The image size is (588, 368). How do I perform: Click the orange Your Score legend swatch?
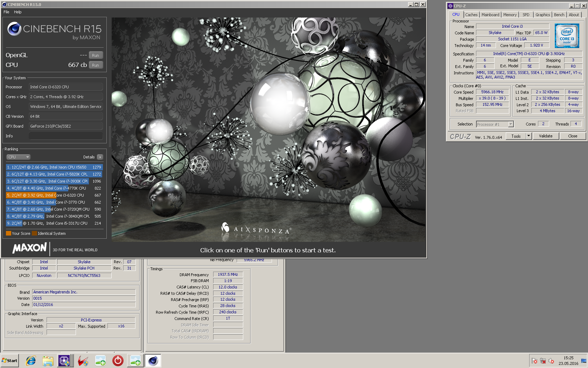coord(8,233)
